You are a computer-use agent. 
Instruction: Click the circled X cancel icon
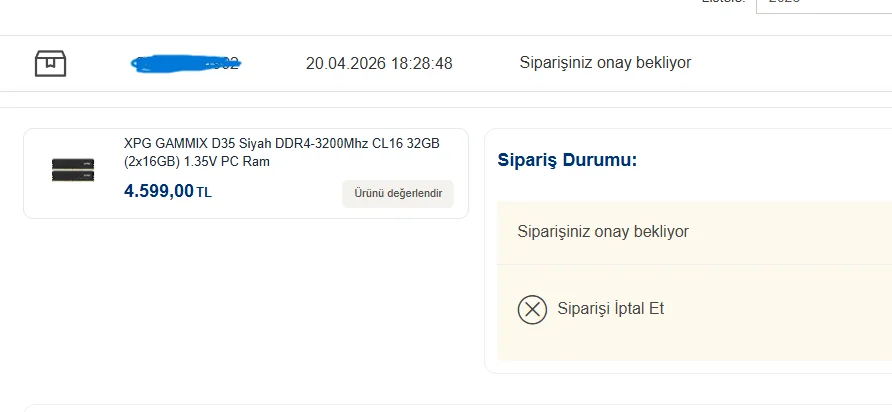(x=532, y=309)
